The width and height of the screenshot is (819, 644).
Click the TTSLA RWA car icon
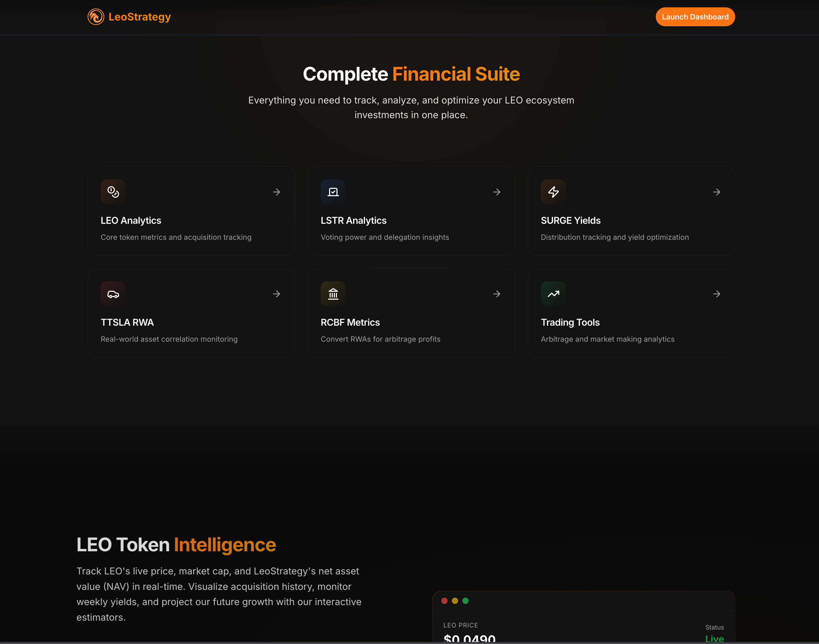pos(113,294)
